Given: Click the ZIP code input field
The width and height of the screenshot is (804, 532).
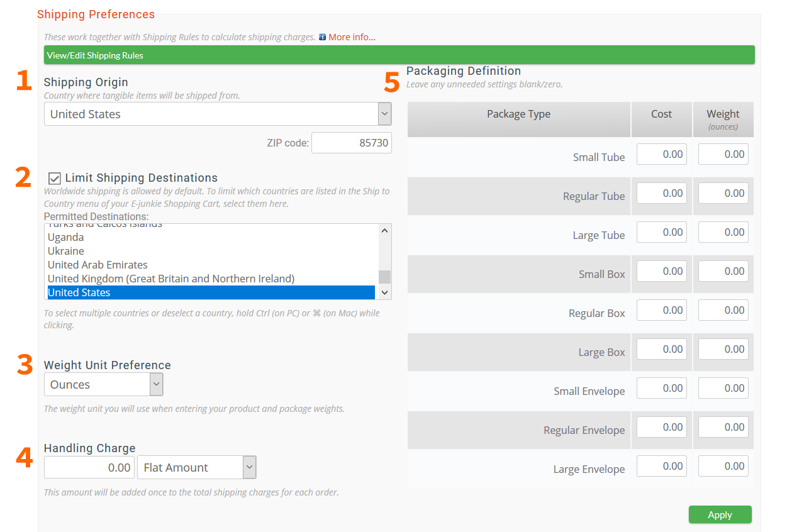Looking at the screenshot, I should tap(351, 143).
